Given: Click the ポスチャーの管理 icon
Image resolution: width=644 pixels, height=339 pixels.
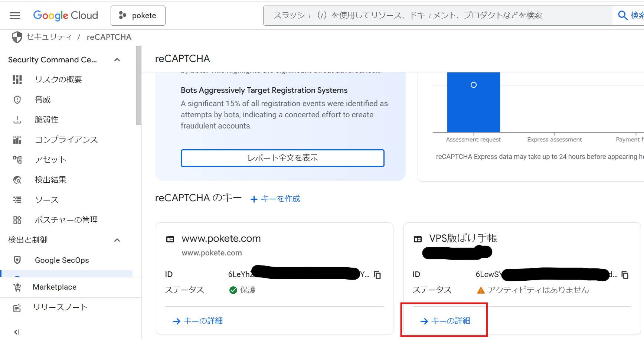Looking at the screenshot, I should coord(17,220).
